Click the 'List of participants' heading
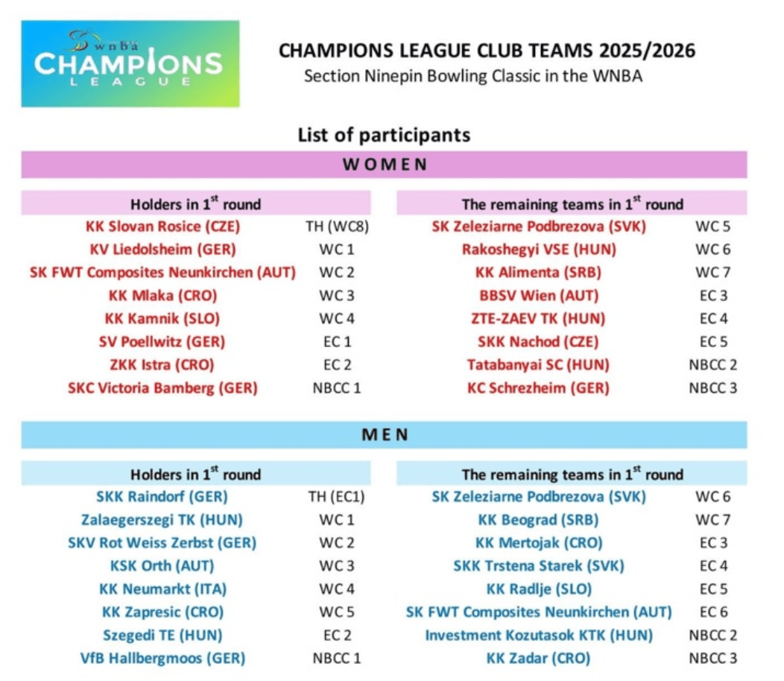Viewport: 784px width, 681px height. (384, 135)
